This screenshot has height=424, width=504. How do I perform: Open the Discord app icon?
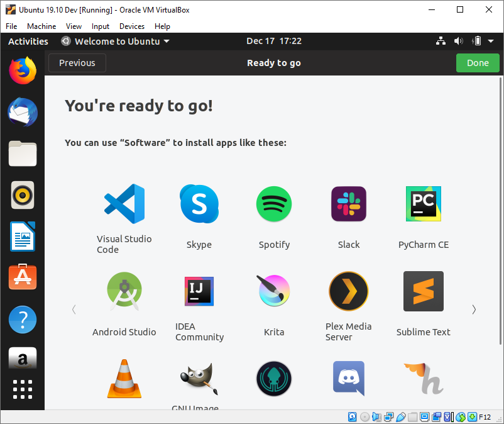tap(349, 378)
